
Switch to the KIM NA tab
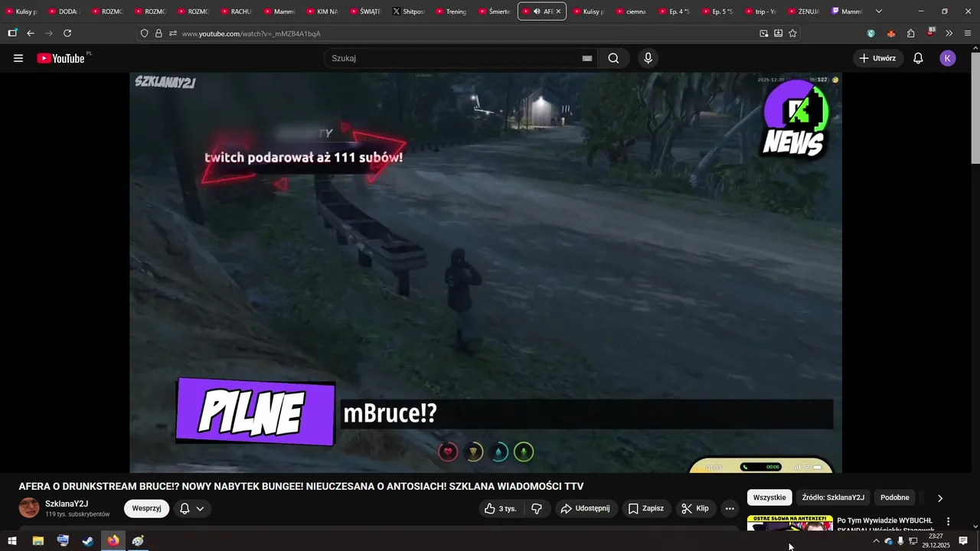point(322,11)
